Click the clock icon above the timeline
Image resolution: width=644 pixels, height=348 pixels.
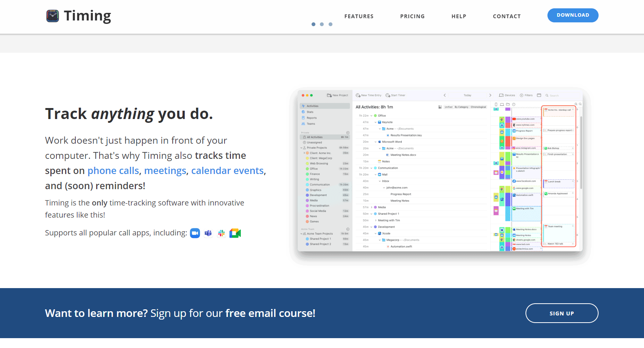(x=514, y=104)
